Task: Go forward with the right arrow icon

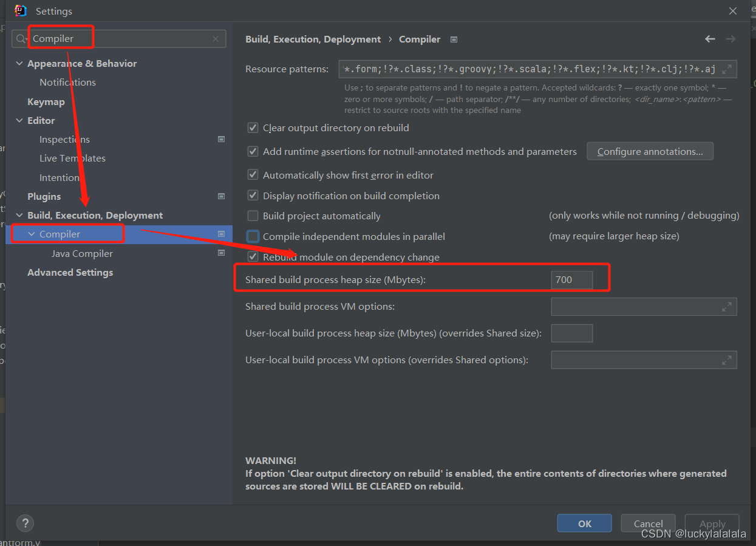Action: pyautogui.click(x=730, y=39)
